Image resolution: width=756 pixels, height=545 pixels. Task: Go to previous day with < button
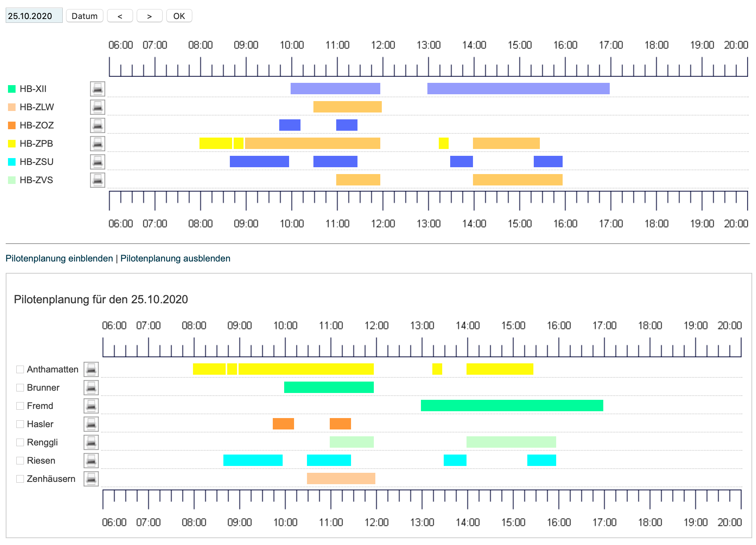point(120,16)
